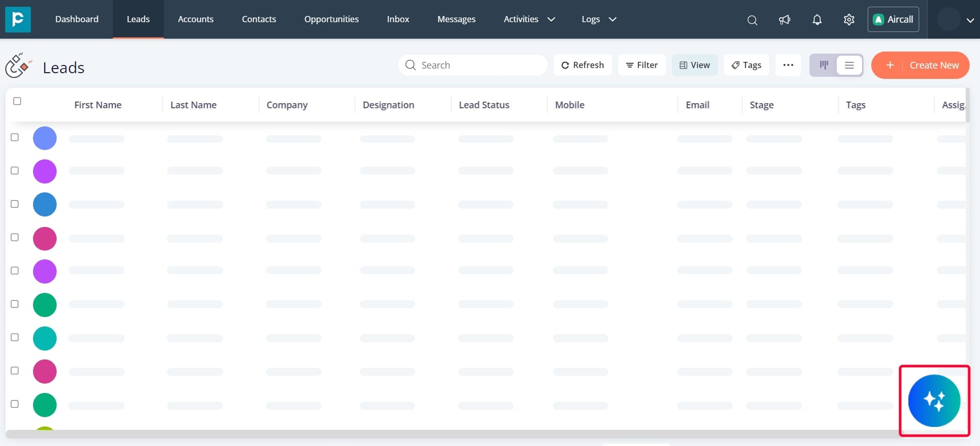Click the first row periwinkle-blue avatar
Viewport: 980px width, 446px height.
tap(45, 138)
